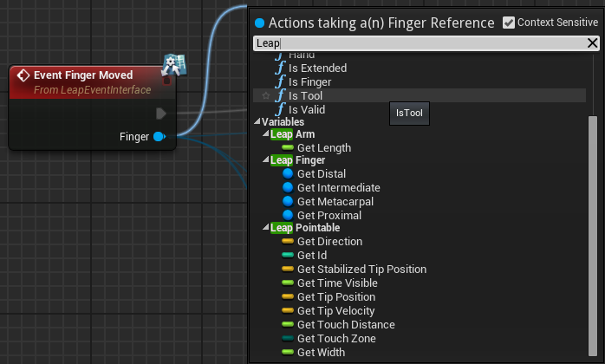Pick Get Direction variable
This screenshot has height=364, width=605.
click(x=322, y=241)
